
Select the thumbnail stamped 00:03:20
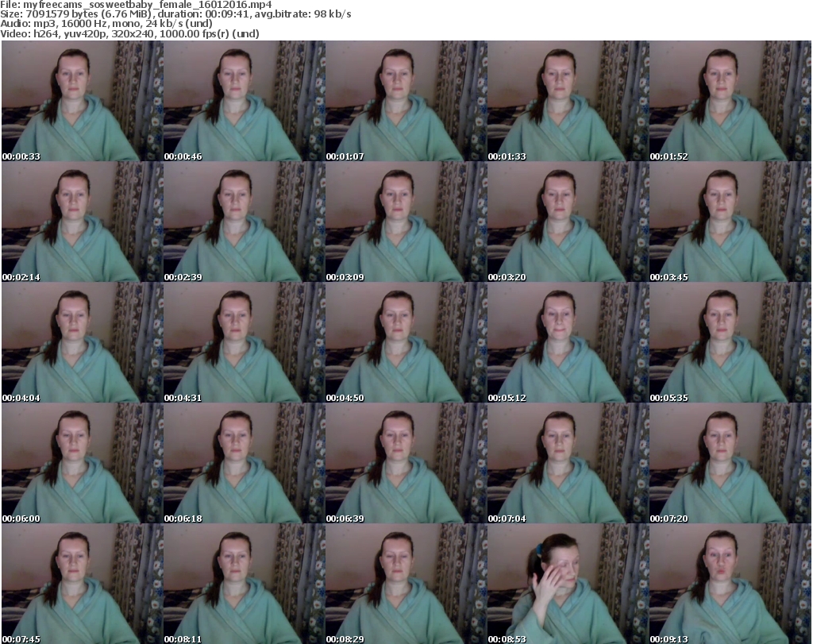point(568,222)
